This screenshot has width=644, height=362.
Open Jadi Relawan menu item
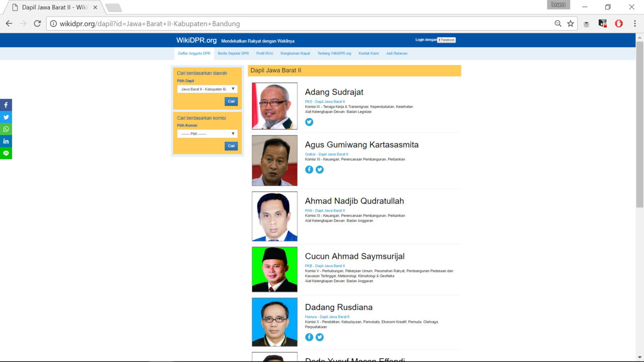click(x=397, y=53)
